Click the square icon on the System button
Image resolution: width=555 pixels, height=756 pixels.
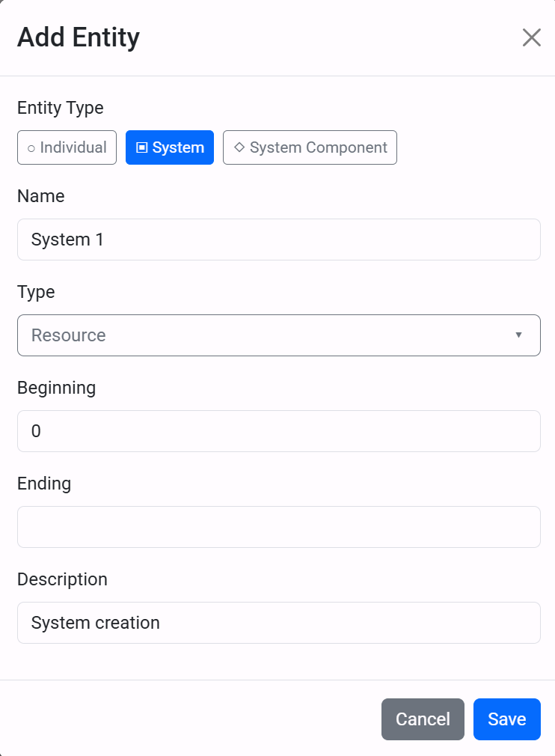click(x=142, y=147)
